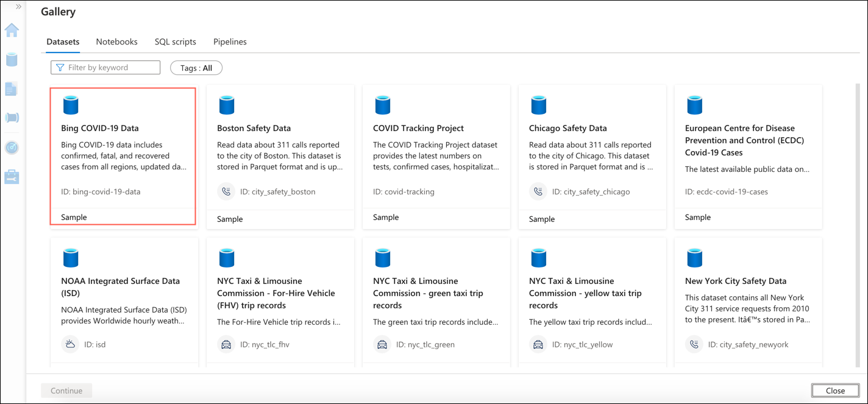Screen dimensions: 868x404
Task: Select the Chicago Safety Data title
Action: tap(568, 129)
